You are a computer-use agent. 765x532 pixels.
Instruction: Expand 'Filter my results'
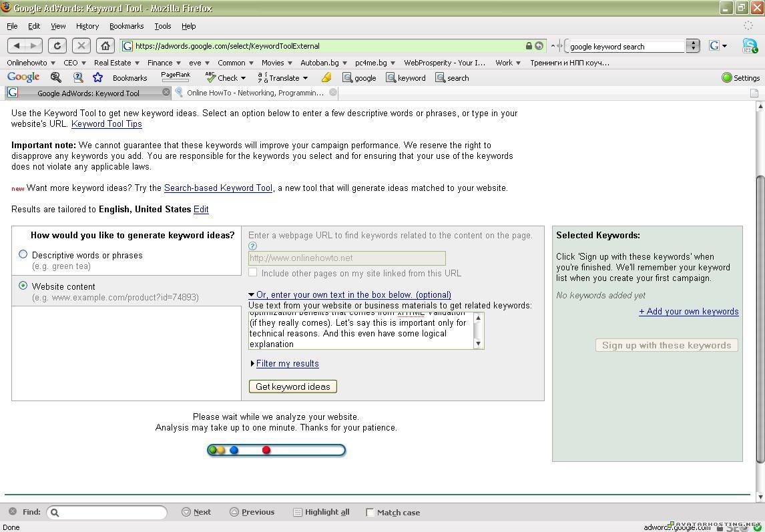[287, 363]
